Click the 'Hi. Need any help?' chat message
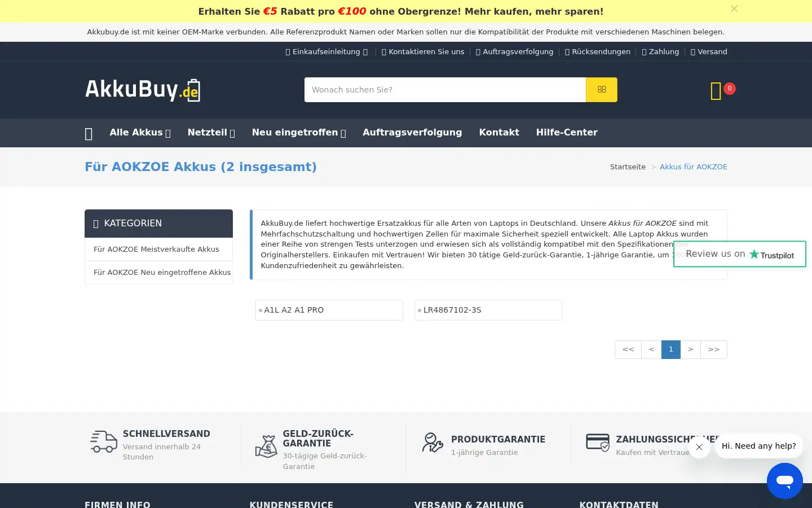Viewport: 812px width, 508px height. click(759, 446)
